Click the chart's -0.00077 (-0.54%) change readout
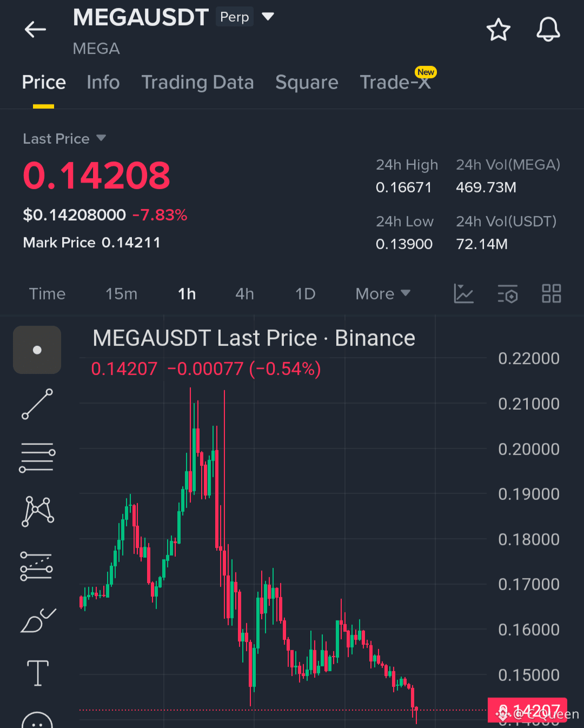 point(244,369)
